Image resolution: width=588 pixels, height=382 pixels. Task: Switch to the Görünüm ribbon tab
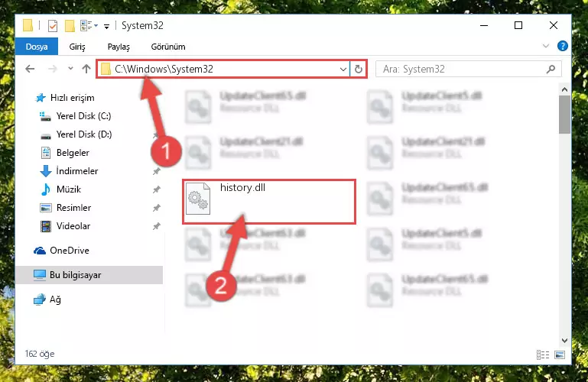click(x=168, y=47)
